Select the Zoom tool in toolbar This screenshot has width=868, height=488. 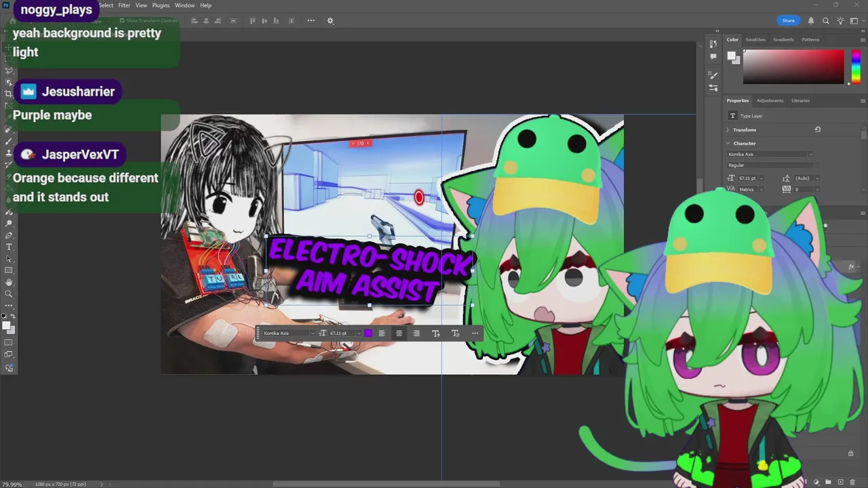(x=9, y=293)
